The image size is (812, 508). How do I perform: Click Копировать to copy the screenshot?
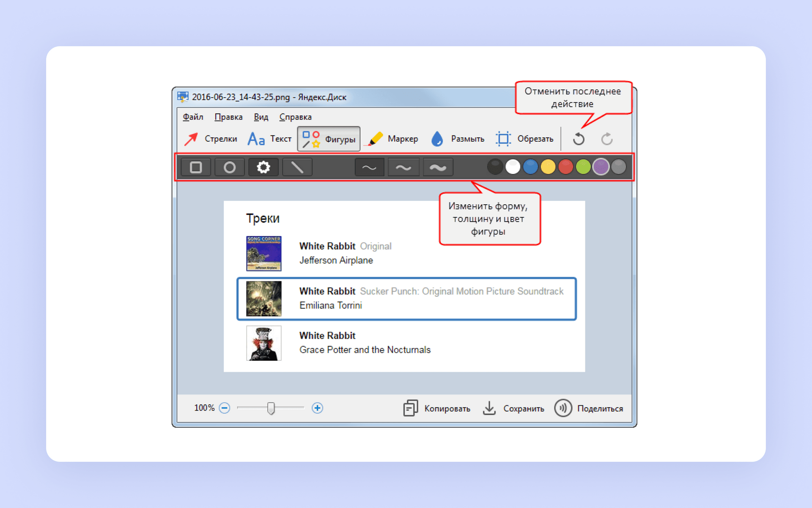(x=436, y=408)
